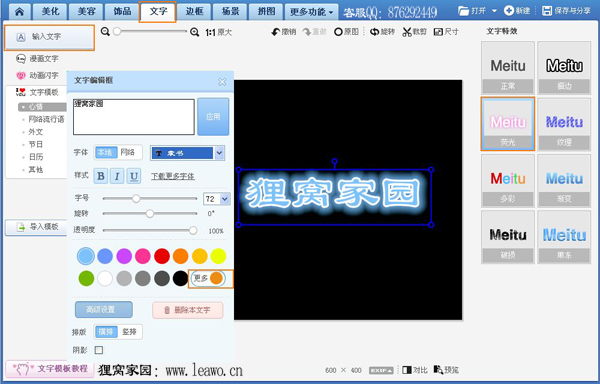600x384 pixels.
Task: Open the 边框 tab
Action: (x=194, y=11)
